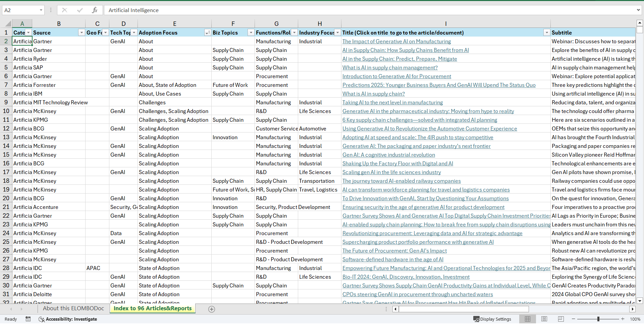Switch to Page Layout view icon
This screenshot has width=644, height=324.
click(x=544, y=319)
